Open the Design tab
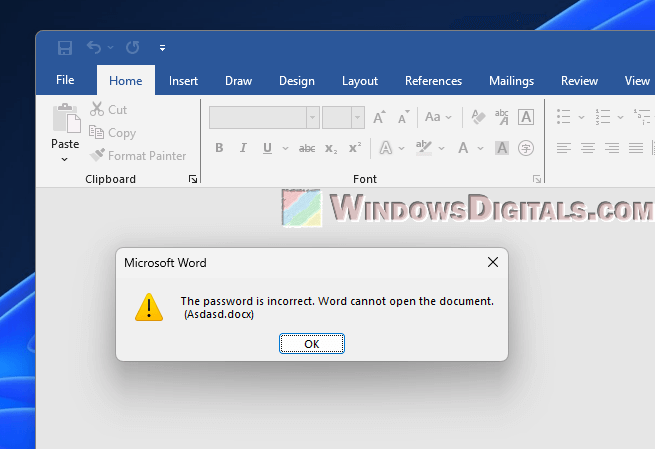 pyautogui.click(x=297, y=81)
